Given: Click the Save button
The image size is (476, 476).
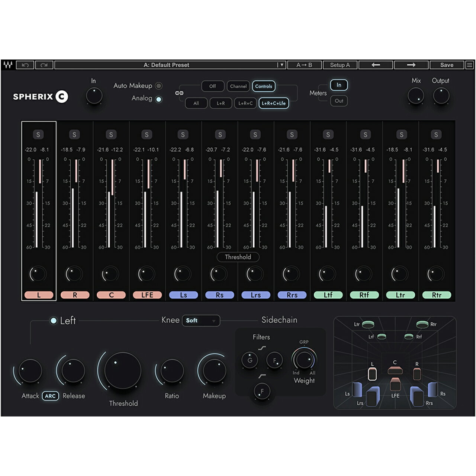Looking at the screenshot, I should 447,65.
